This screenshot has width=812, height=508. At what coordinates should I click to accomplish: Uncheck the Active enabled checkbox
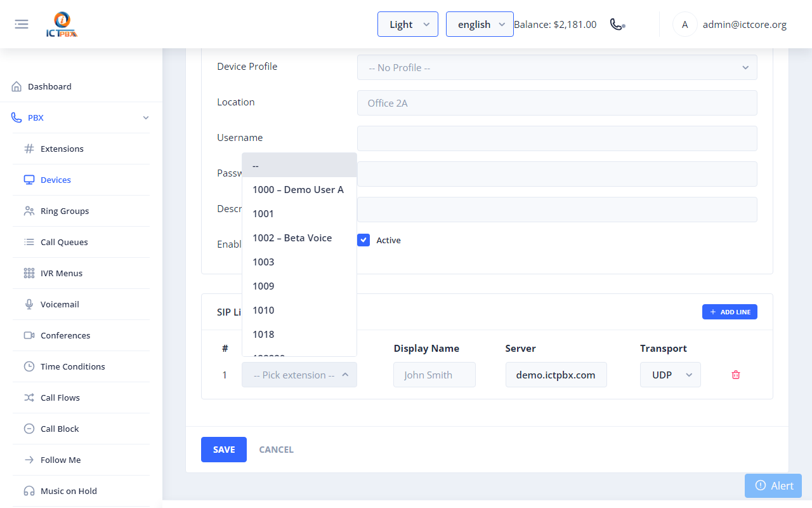363,240
